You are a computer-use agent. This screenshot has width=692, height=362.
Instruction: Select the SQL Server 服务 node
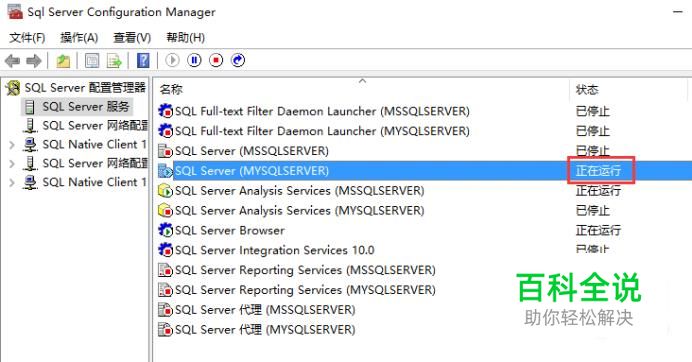(x=86, y=106)
